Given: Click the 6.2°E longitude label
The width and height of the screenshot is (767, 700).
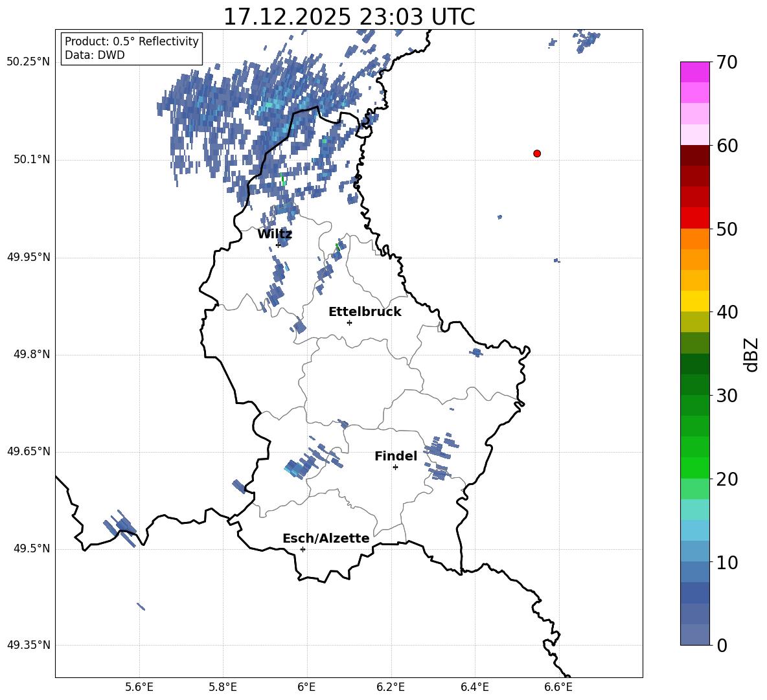Looking at the screenshot, I should (x=391, y=687).
